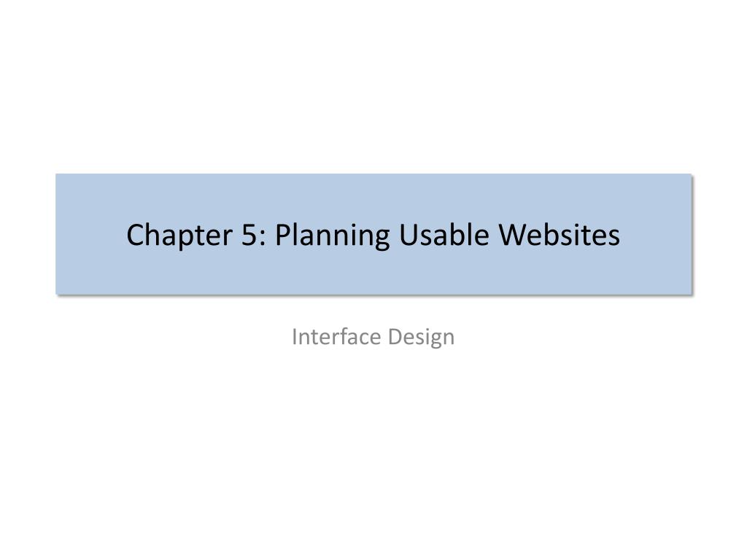Click the word "Planning" in the title

(x=333, y=236)
